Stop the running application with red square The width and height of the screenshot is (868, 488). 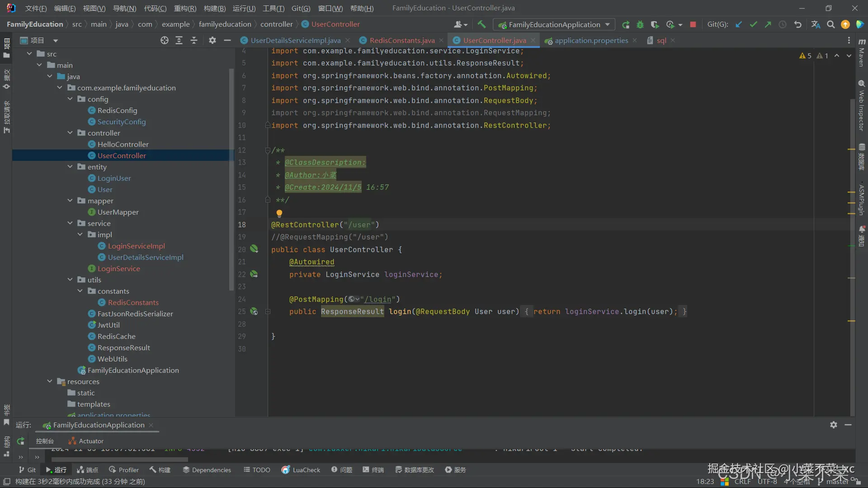point(693,24)
